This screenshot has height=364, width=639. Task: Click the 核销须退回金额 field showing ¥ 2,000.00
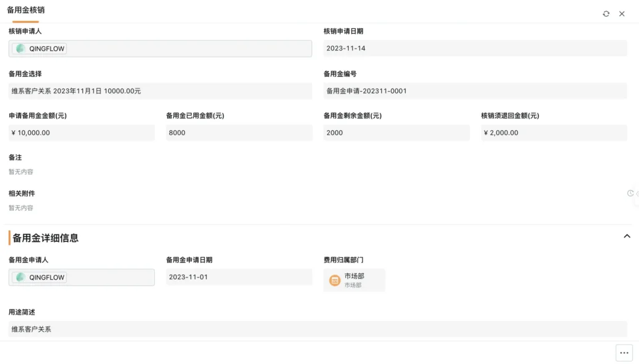coord(554,133)
